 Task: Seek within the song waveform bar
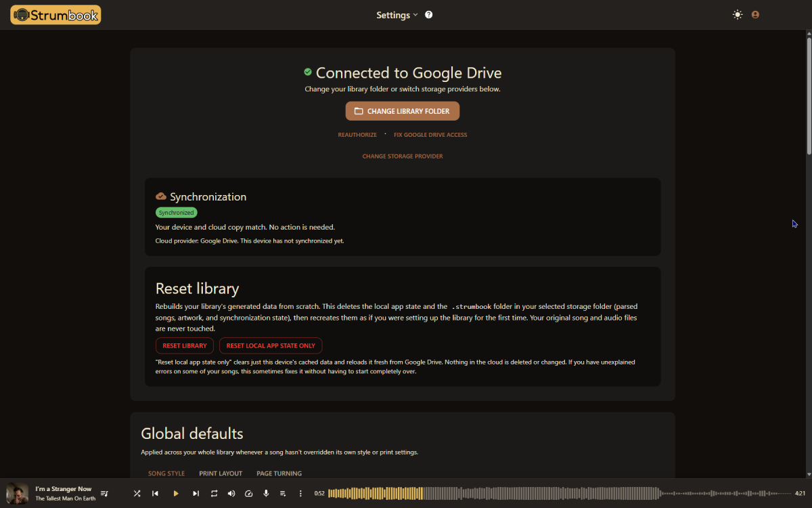click(560, 494)
